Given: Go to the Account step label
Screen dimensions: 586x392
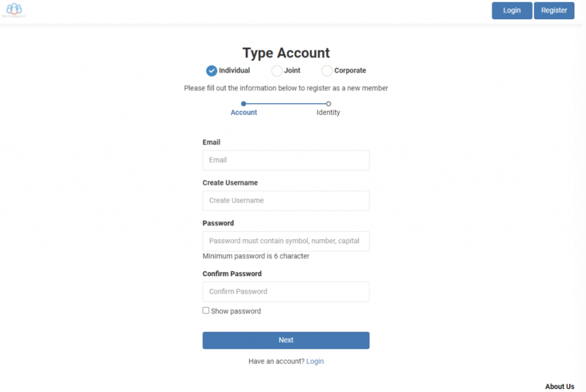Looking at the screenshot, I should pos(244,113).
